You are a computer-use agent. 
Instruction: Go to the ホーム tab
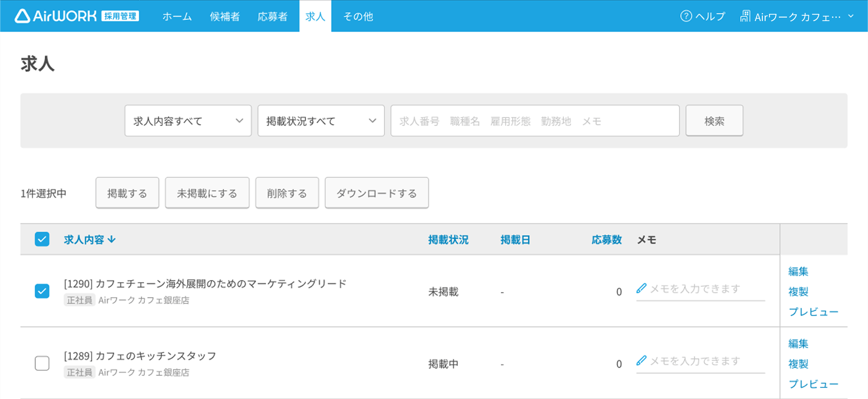(x=177, y=16)
